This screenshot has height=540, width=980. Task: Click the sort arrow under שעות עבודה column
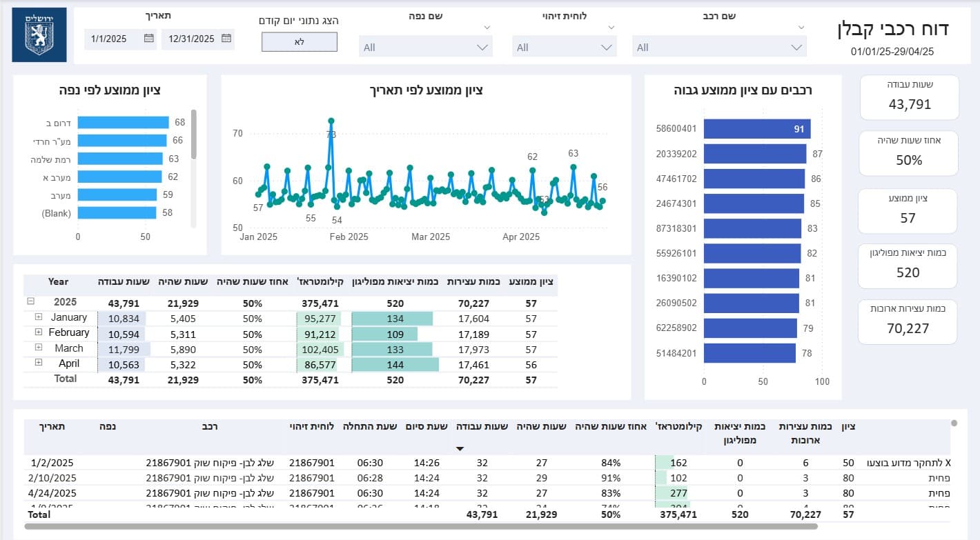[460, 449]
